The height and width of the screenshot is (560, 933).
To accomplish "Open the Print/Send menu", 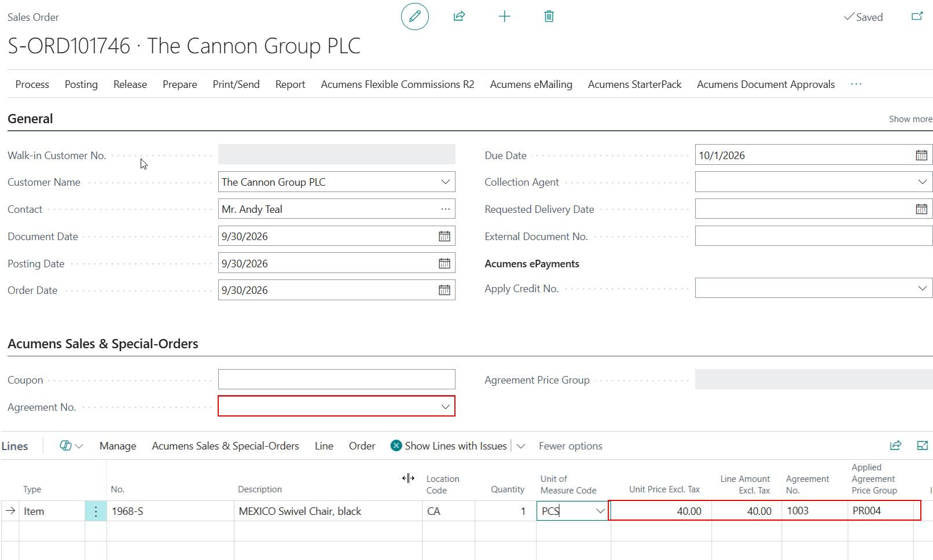I will coord(236,84).
